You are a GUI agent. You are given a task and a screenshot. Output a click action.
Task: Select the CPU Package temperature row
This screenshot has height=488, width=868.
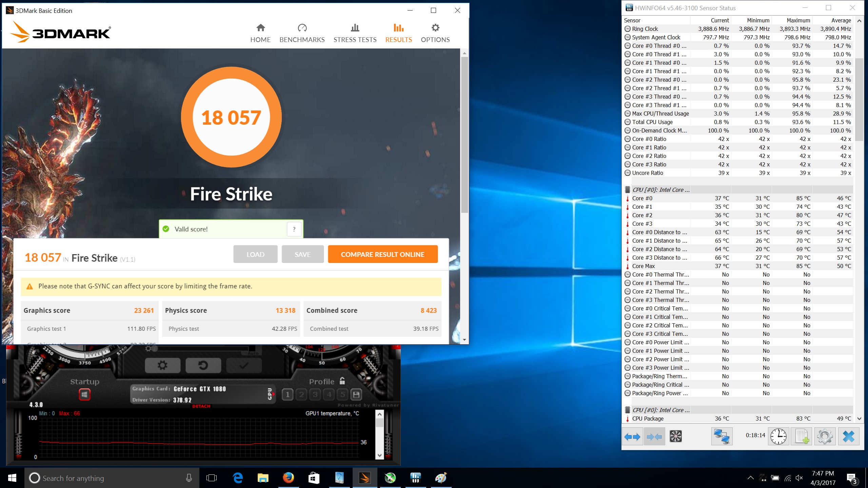pyautogui.click(x=738, y=419)
